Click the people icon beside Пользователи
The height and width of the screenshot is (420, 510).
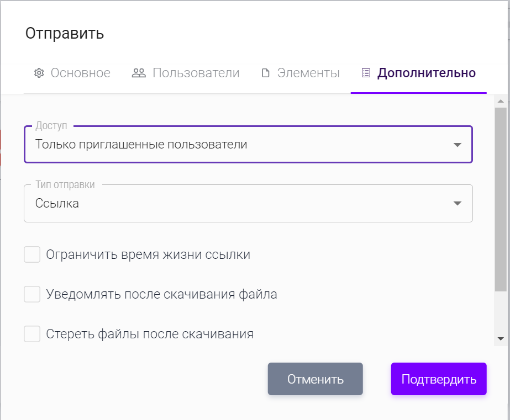139,73
